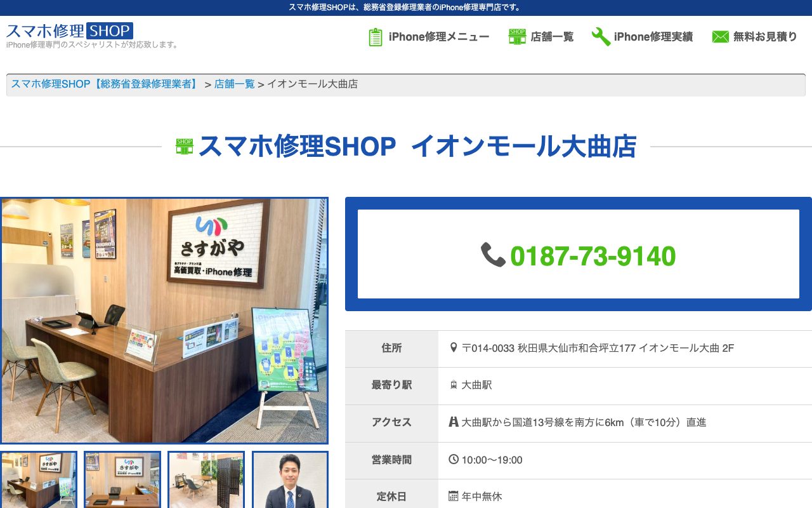The height and width of the screenshot is (508, 812).
Task: Click the main store counter photo
Action: pos(164,321)
